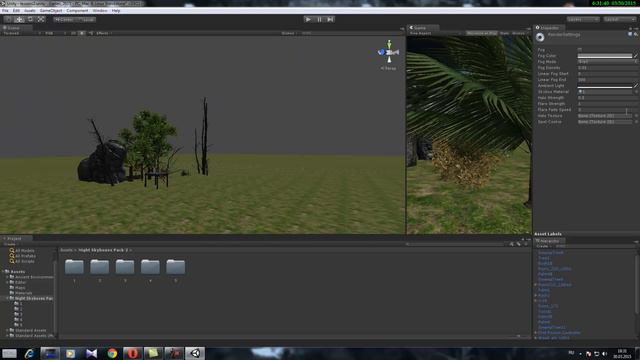Select the Rotate tool in toolbar

pyautogui.click(x=30, y=19)
